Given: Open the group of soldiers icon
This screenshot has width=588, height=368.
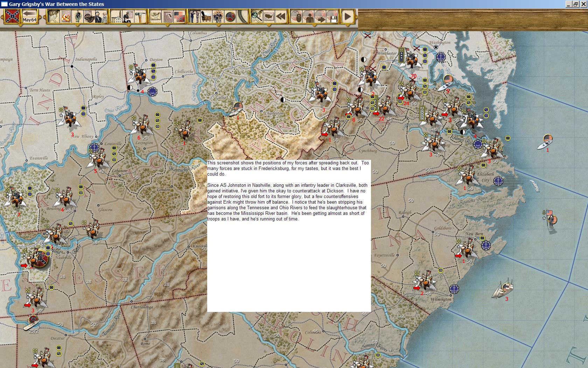Looking at the screenshot, I should pos(218,16).
